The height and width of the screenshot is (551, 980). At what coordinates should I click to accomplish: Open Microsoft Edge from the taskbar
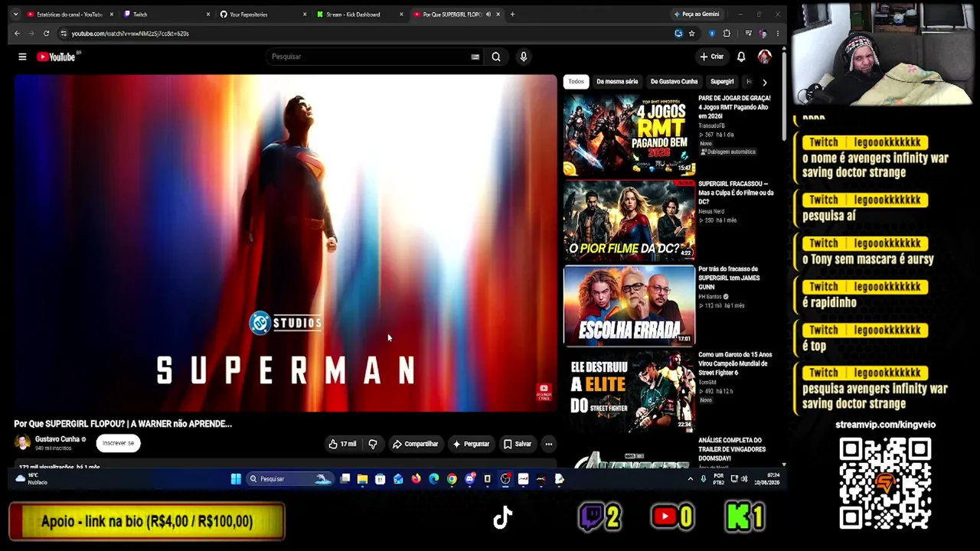(434, 479)
